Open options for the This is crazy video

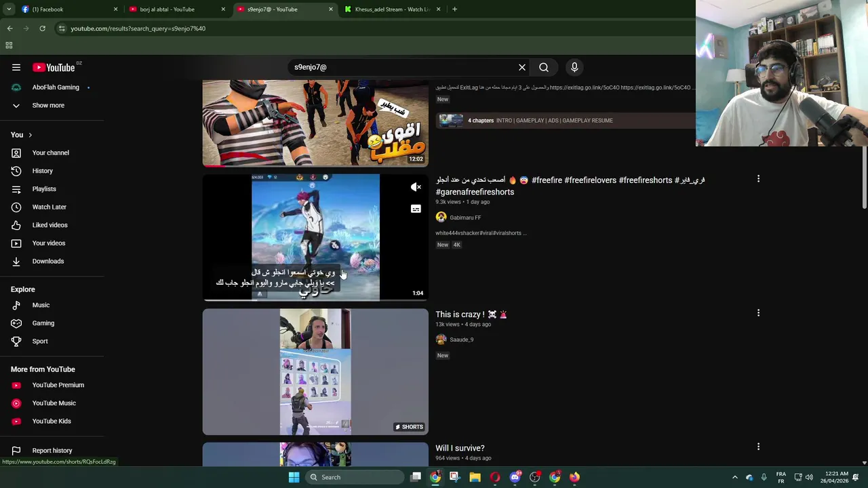click(758, 313)
